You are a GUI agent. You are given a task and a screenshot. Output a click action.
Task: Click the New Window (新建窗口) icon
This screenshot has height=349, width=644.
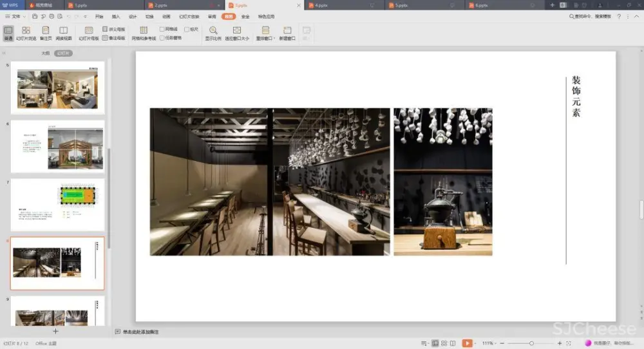click(x=287, y=30)
